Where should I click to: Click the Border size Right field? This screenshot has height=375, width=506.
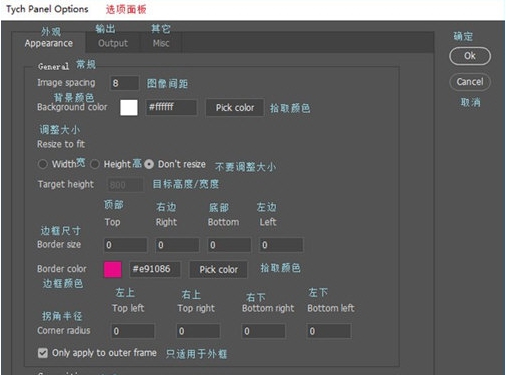pyautogui.click(x=177, y=245)
